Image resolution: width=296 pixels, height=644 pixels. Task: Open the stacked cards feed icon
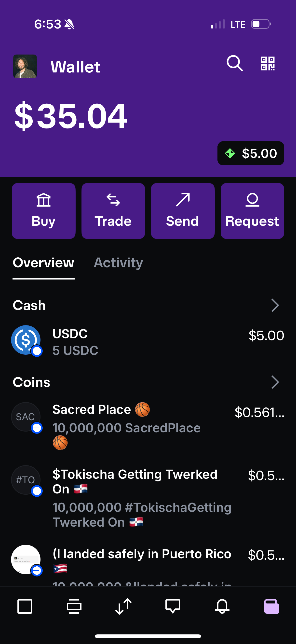tap(74, 606)
